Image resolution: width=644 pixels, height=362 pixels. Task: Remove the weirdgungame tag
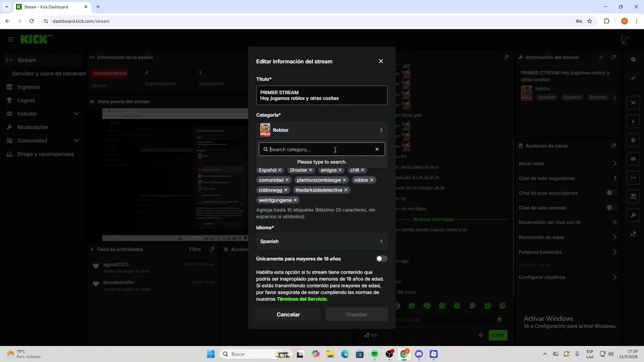(295, 200)
